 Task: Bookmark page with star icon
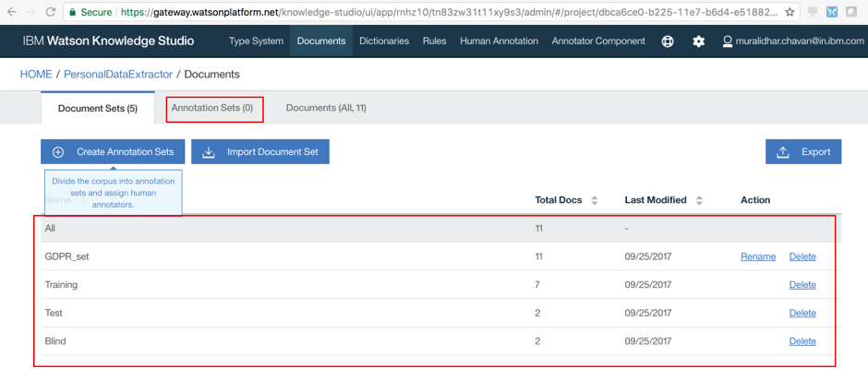[x=790, y=12]
